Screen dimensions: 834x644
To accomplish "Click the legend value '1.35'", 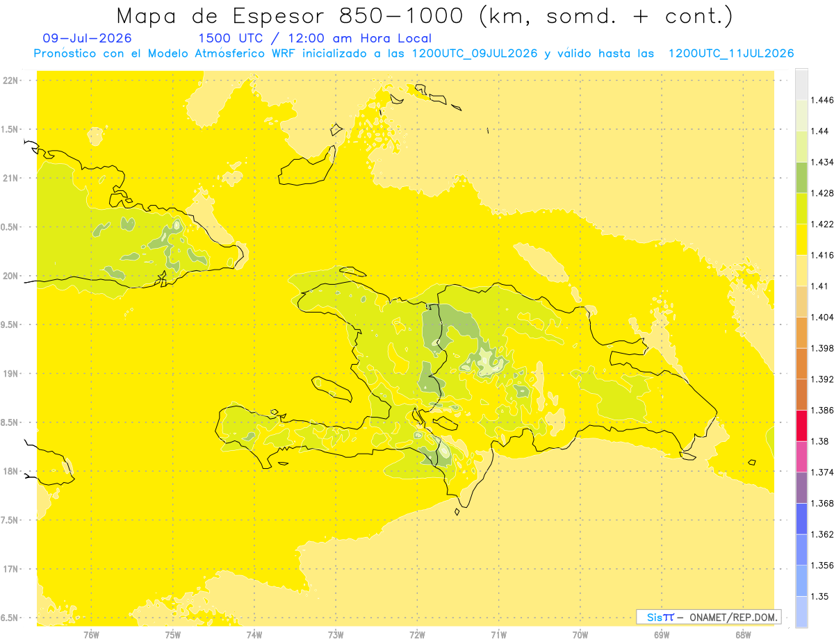I will (819, 596).
